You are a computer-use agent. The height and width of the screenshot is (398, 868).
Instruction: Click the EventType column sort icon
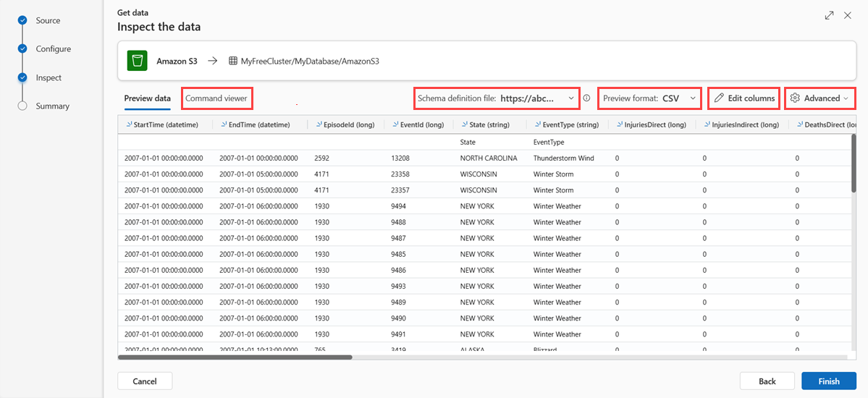pyautogui.click(x=537, y=124)
